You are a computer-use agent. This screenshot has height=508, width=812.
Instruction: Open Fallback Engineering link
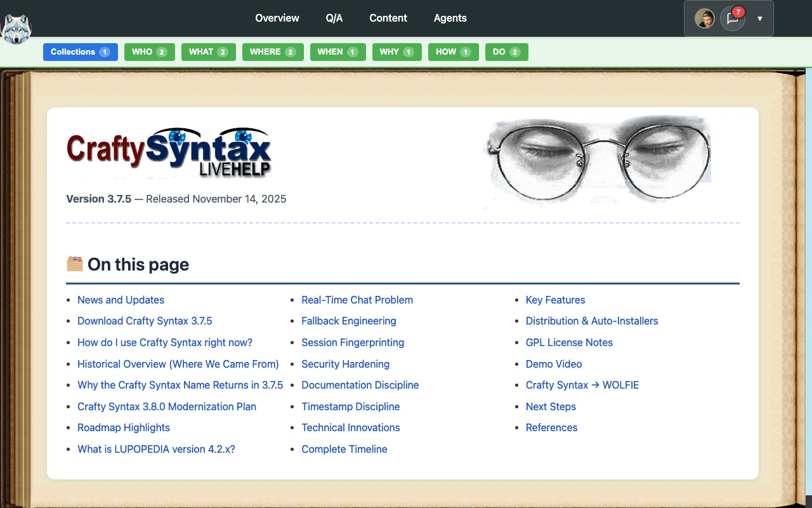(349, 321)
